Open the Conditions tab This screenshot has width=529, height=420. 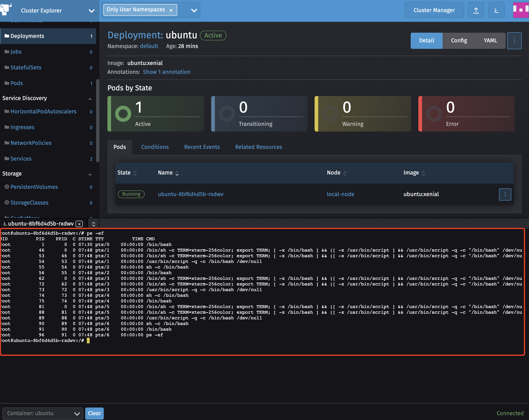(155, 147)
